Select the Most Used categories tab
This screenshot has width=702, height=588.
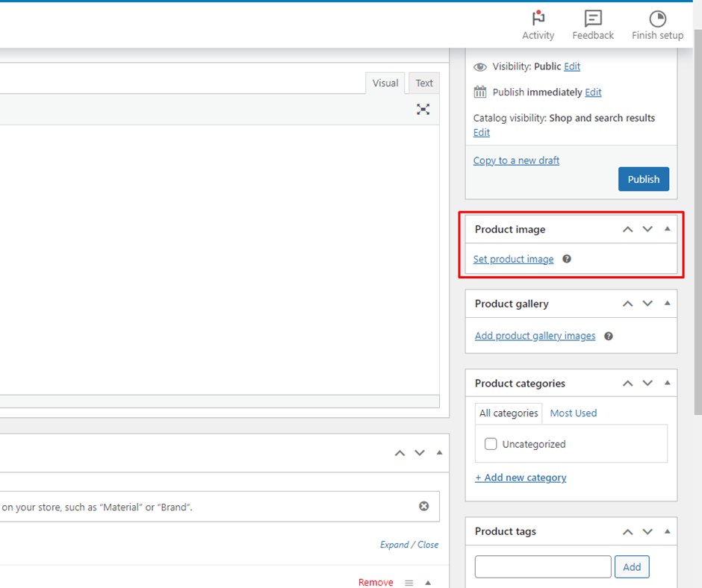(573, 413)
